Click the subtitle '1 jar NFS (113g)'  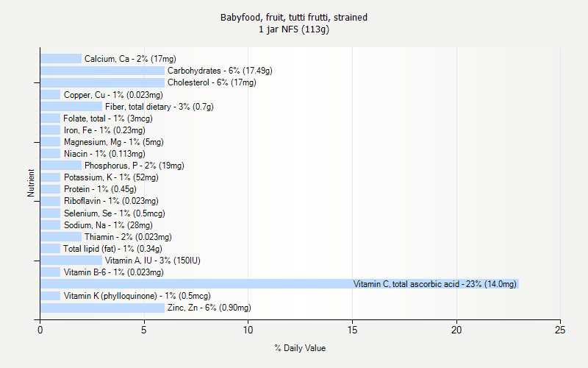(x=293, y=29)
